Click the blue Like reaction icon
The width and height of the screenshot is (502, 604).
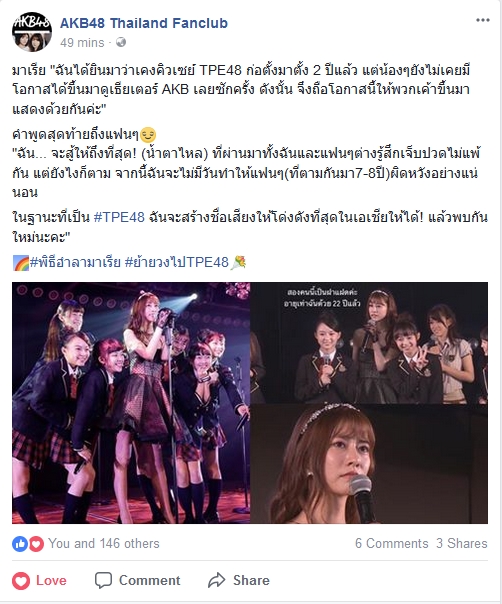[x=20, y=544]
